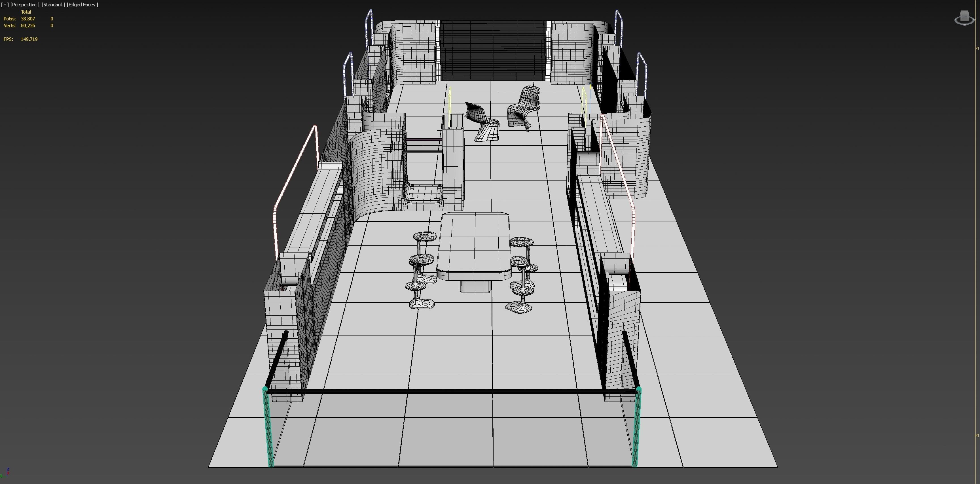Screen dimensions: 980x484
Task: Open the Perspective point-of-view viewport menu
Action: (25, 5)
